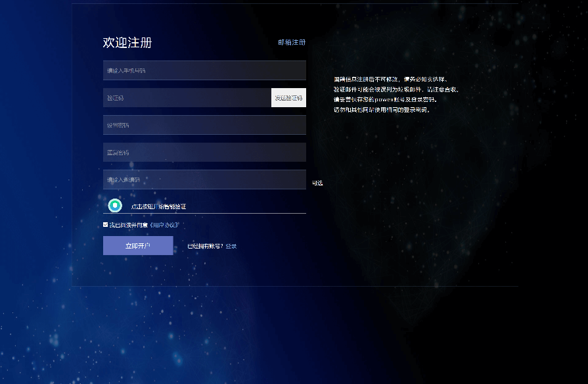Click the '已经拥有账号?' text
The image size is (588, 384).
(205, 246)
